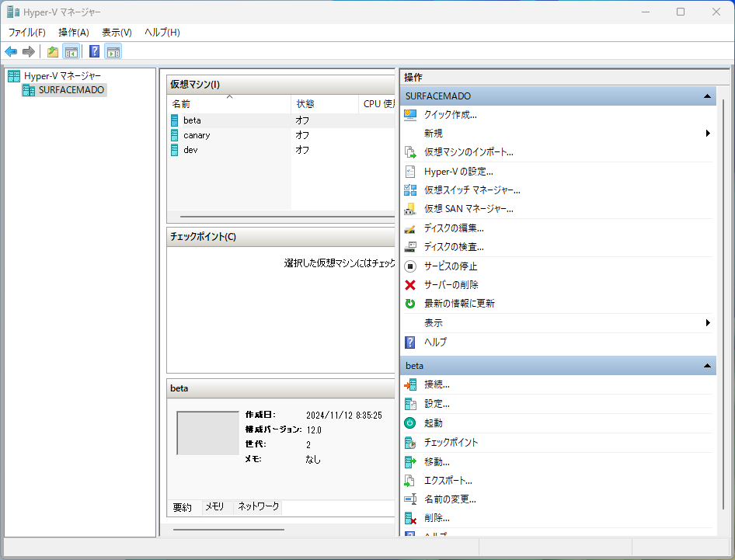Sort virtual machines by 名前 column
This screenshot has height=560, width=735.
(x=228, y=103)
